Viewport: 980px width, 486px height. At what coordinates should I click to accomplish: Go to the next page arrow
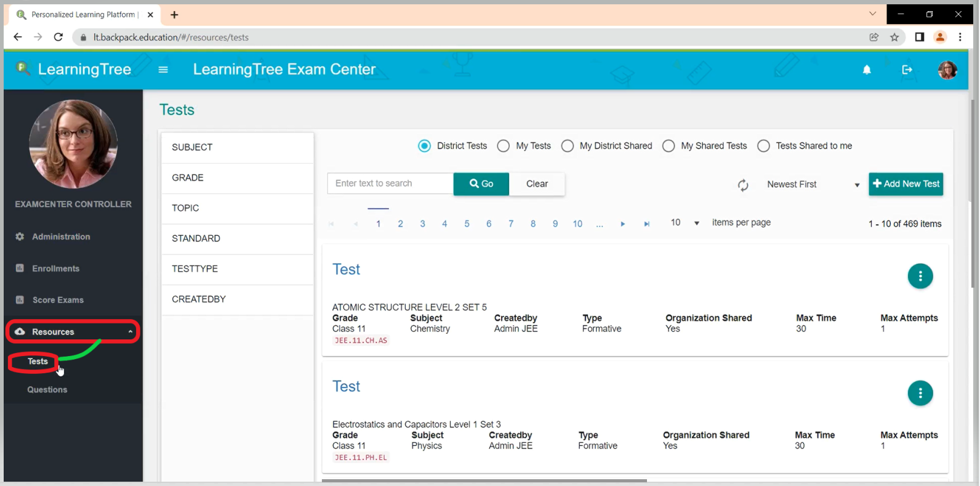[x=623, y=224]
